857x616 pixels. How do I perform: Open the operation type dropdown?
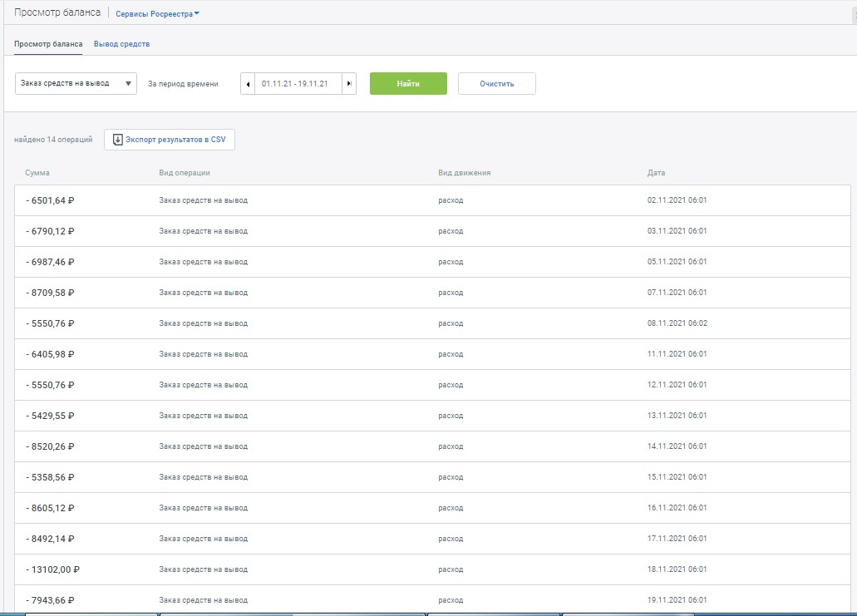pos(76,83)
